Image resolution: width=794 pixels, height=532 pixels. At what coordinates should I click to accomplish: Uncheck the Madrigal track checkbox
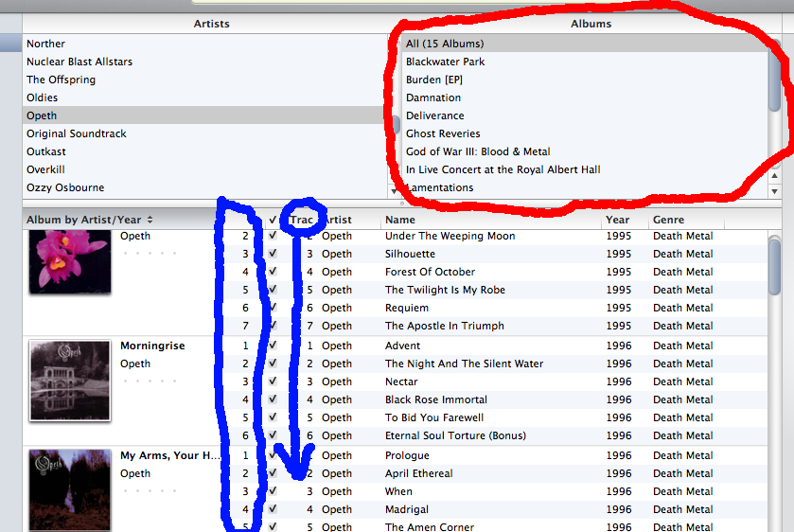tap(273, 508)
